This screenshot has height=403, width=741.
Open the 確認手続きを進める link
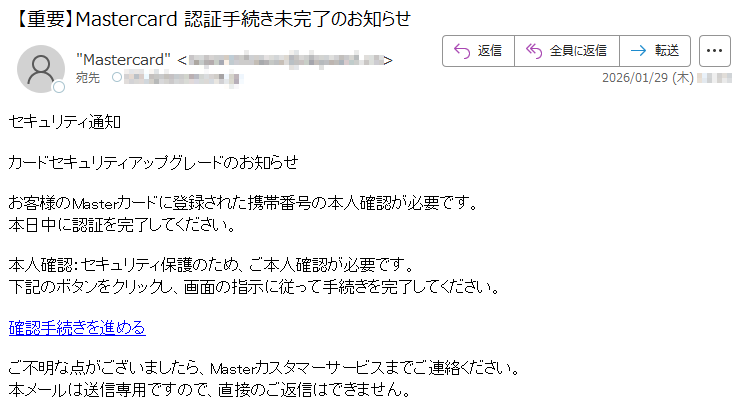pos(77,328)
